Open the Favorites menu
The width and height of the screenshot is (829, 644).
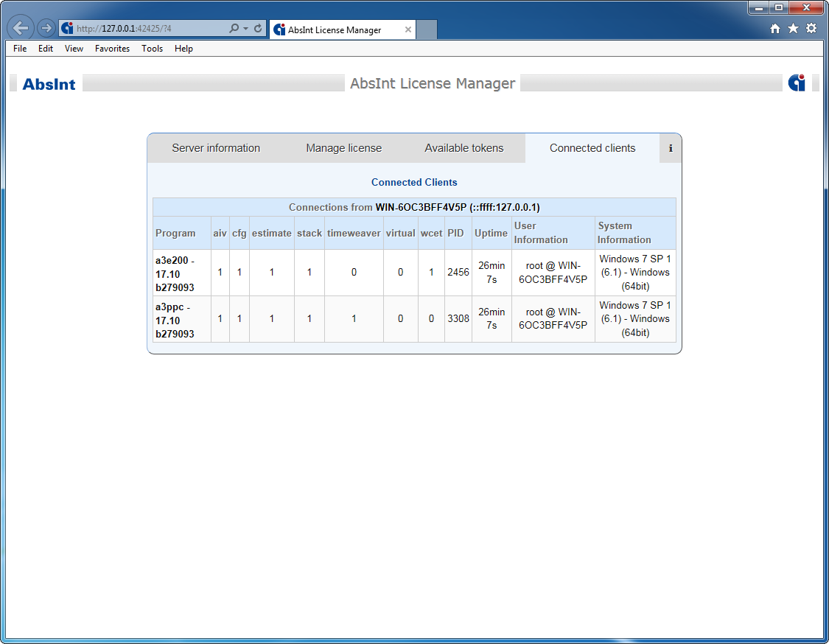(x=112, y=49)
